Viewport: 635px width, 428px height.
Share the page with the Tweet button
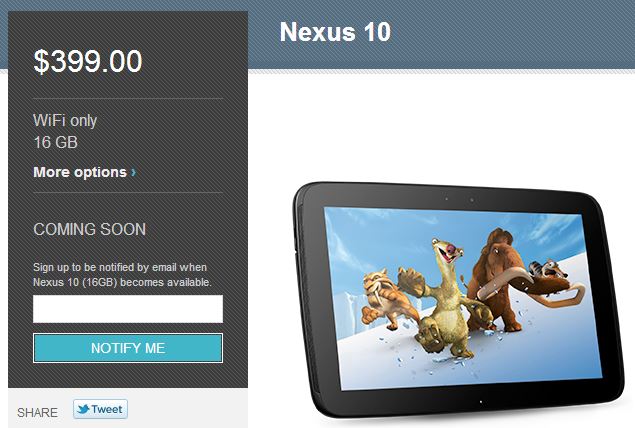[100, 409]
